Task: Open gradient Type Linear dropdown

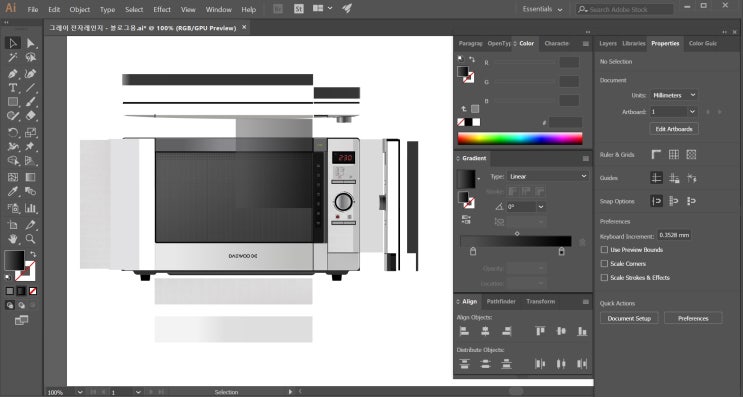Action: coord(548,176)
